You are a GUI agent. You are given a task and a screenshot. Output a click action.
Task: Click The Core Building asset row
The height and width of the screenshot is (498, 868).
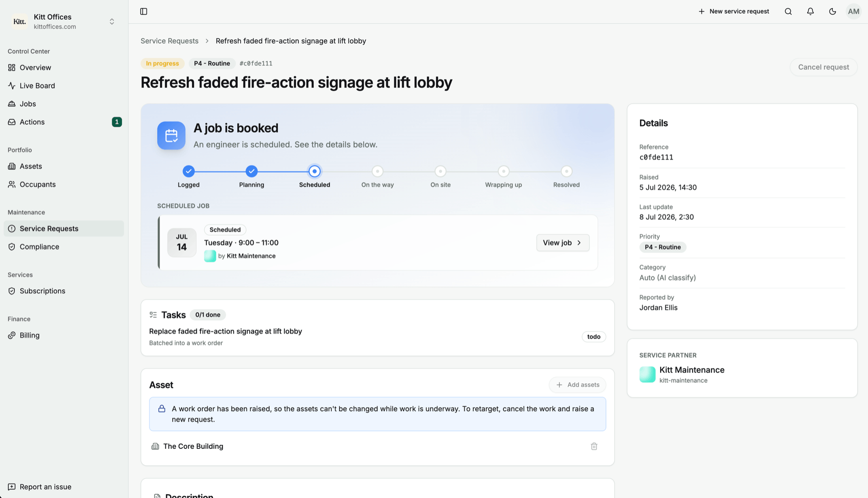pos(377,446)
